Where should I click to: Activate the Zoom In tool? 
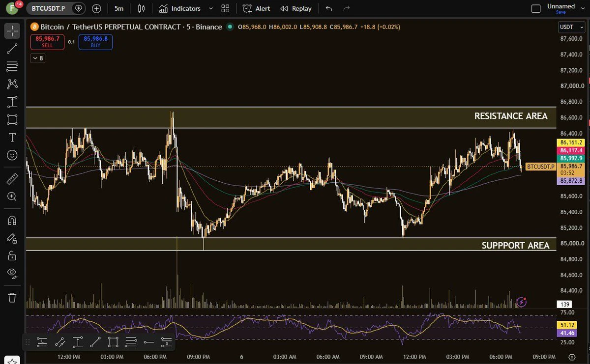click(12, 196)
